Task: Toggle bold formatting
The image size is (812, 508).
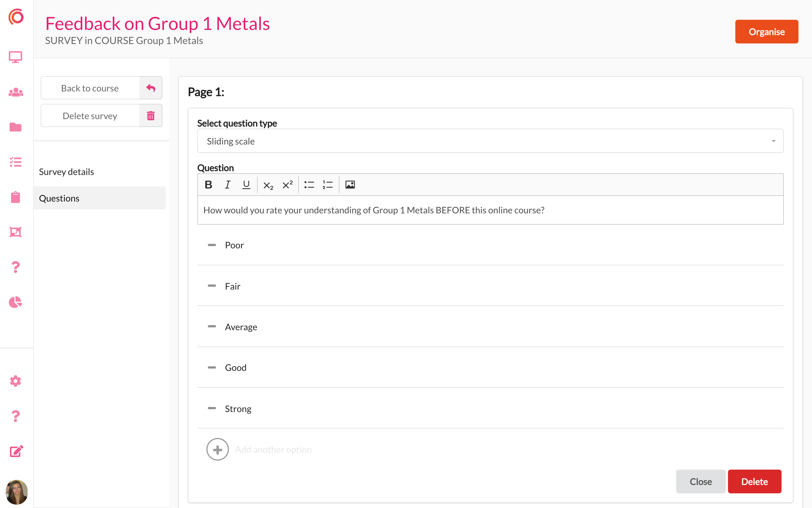Action: coord(208,185)
